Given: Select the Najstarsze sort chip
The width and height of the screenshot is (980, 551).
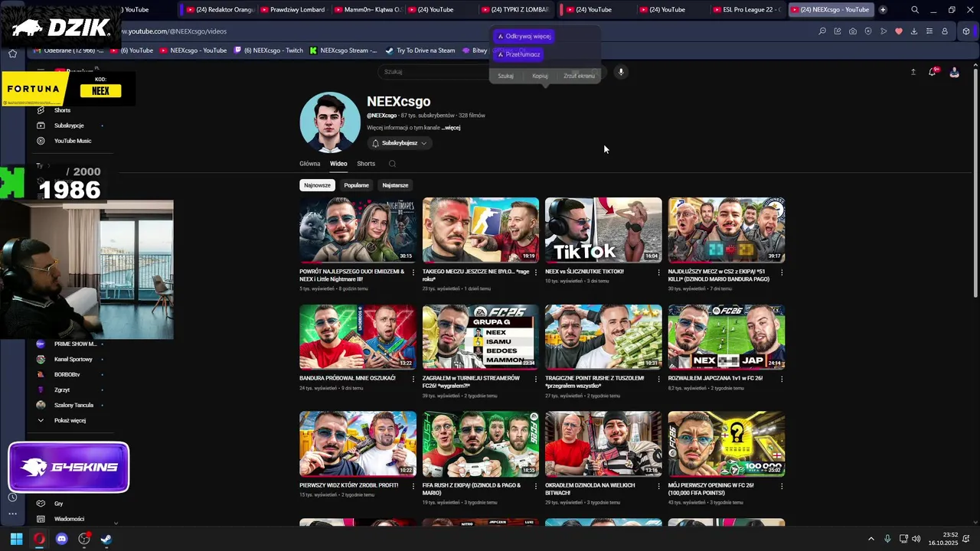Looking at the screenshot, I should tap(395, 185).
